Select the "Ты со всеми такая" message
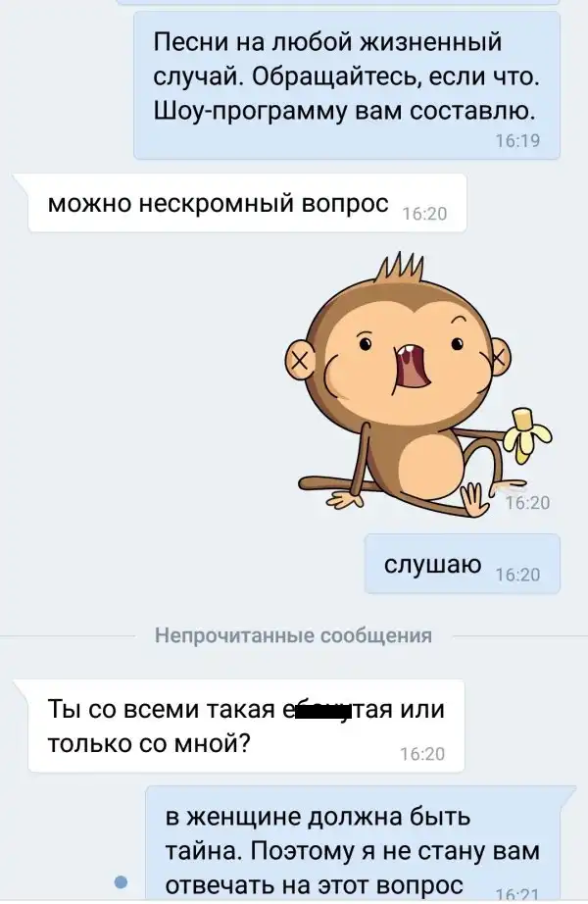 coord(246,726)
